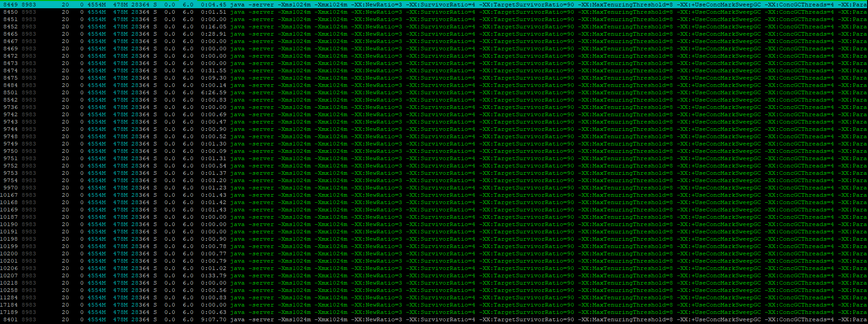Screen dimensions: 868x324
Task: Highlight the process row with PID 17184
Action: tap(434, 305)
